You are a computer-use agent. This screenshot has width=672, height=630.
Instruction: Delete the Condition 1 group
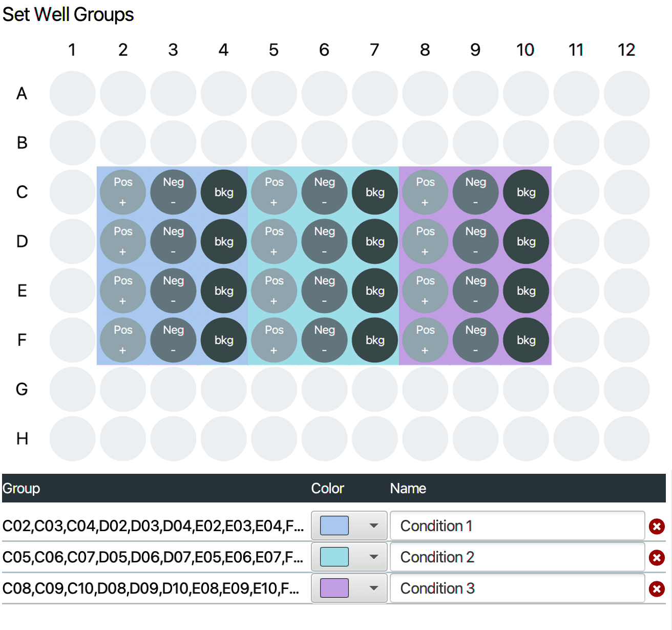pos(657,527)
